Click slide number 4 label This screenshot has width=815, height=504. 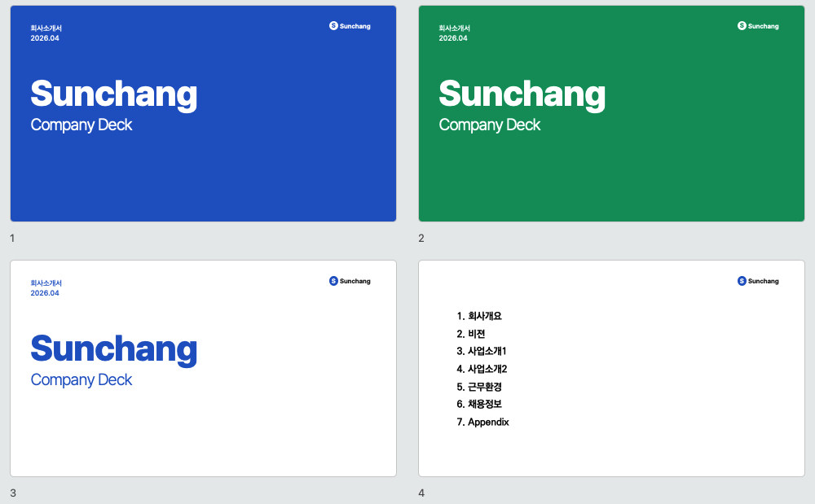(x=421, y=493)
